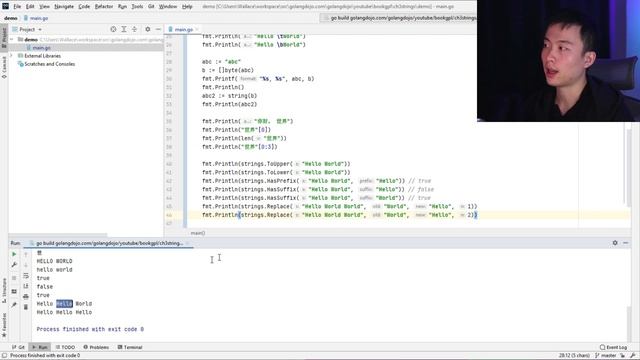Open the Tools menu
Screen dimensions: 640x360
coord(137,7)
